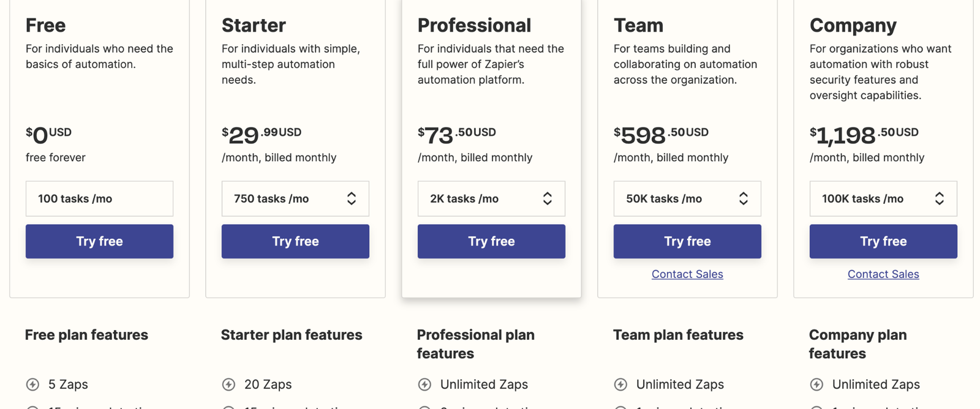Click the Team plan's Unlimited Zaps lightning icon
The height and width of the screenshot is (409, 980).
620,385
